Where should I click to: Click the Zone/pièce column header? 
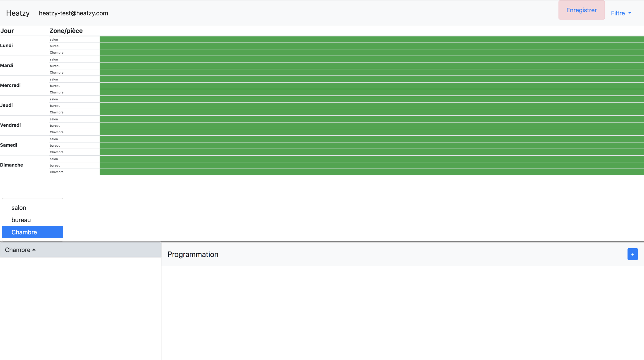click(x=66, y=31)
